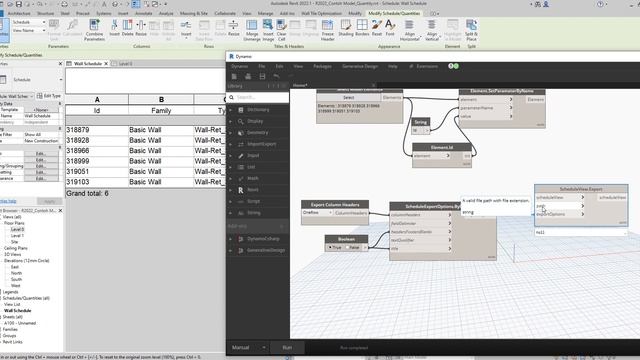This screenshot has height=360, width=640.
Task: Click the Merge Unmerge icon
Action: (252, 30)
